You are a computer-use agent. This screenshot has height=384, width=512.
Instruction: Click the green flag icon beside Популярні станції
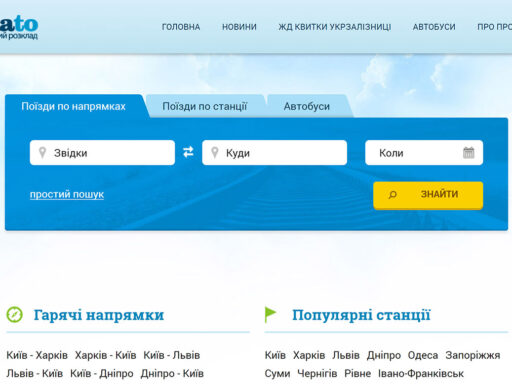click(x=270, y=314)
